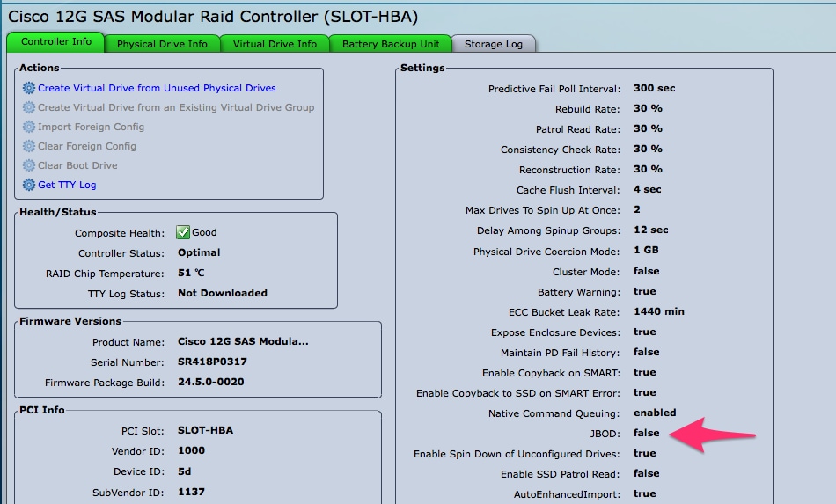This screenshot has height=504, width=836.
Task: Select Native Command Queuing value enabled
Action: (655, 413)
